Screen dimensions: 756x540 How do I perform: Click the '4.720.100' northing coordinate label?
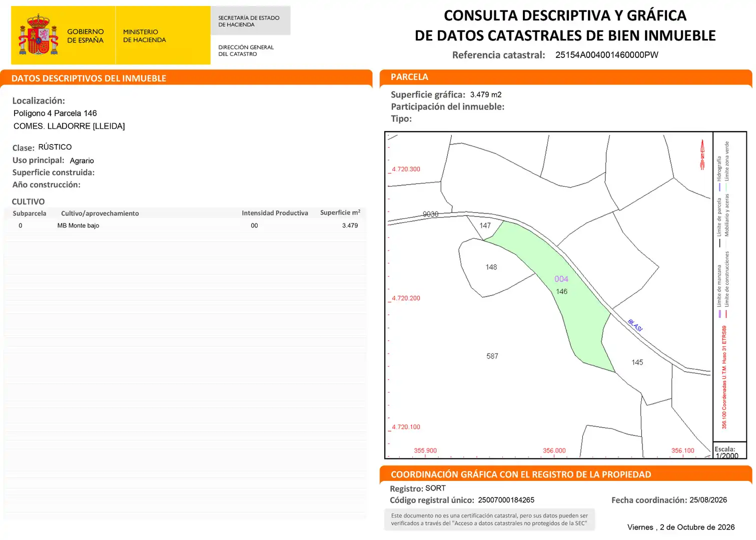tap(406, 427)
